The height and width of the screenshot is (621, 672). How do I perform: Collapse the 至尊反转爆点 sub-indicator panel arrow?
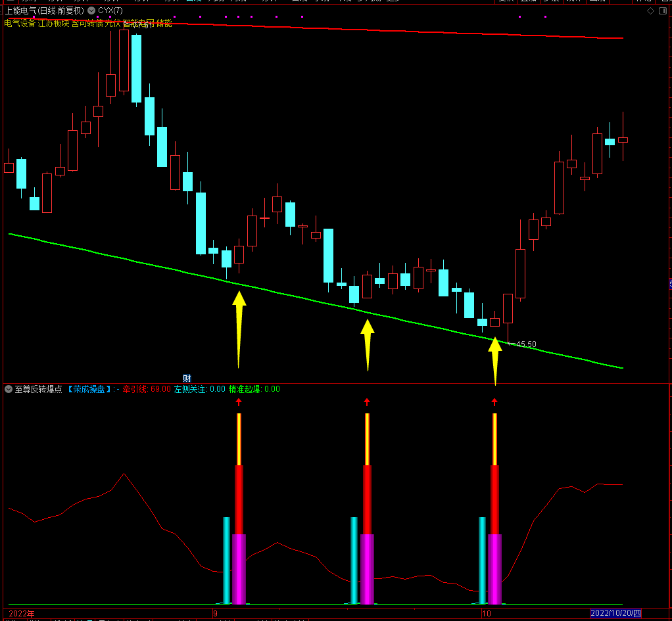point(9,389)
